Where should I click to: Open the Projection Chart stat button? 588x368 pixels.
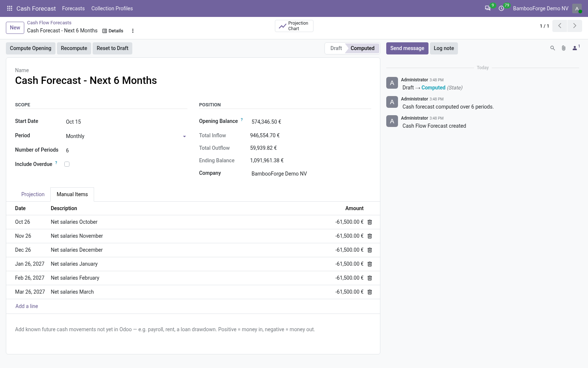[x=294, y=26]
